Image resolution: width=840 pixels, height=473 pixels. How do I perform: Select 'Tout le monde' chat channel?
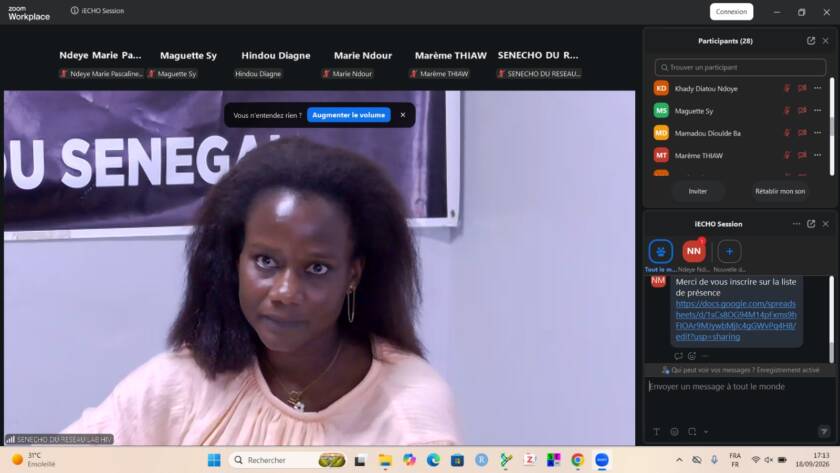click(x=661, y=252)
